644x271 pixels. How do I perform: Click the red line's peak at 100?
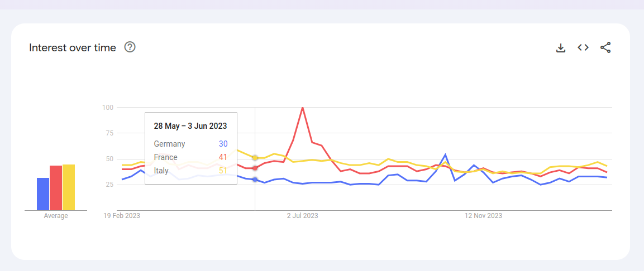(x=303, y=108)
